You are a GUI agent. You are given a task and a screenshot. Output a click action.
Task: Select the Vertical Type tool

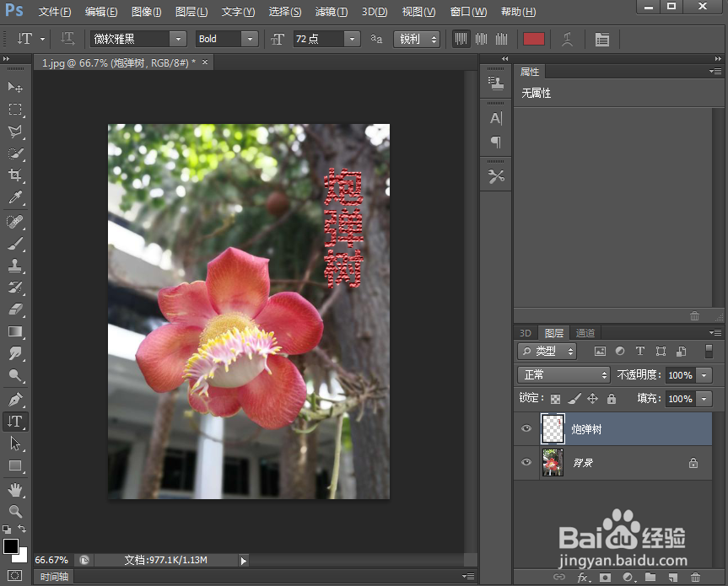click(x=15, y=422)
